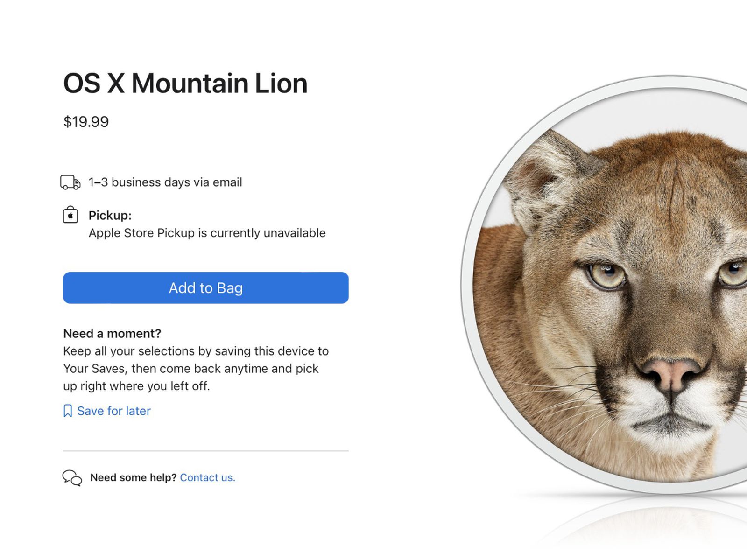Click the OS X Mountain Lion title

click(x=185, y=84)
